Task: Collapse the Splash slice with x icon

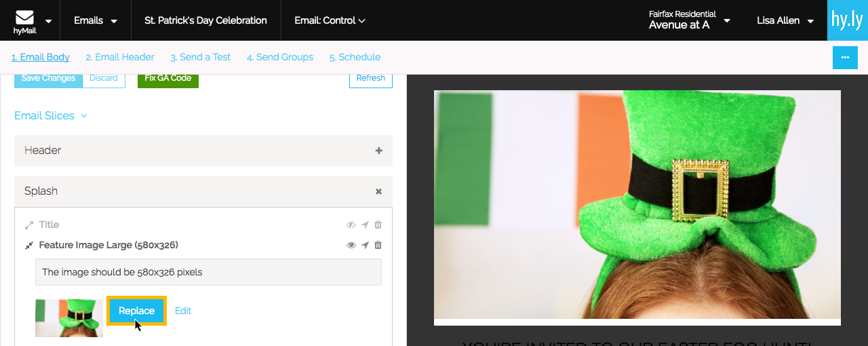Action: (x=379, y=191)
